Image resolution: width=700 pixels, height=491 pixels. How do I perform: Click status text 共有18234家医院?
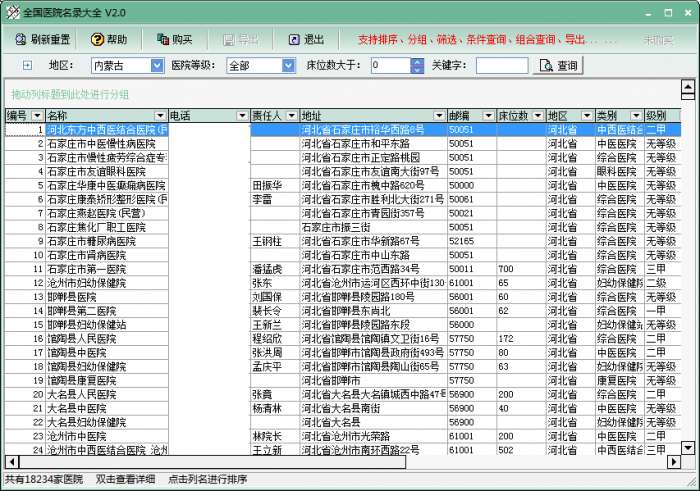click(44, 479)
